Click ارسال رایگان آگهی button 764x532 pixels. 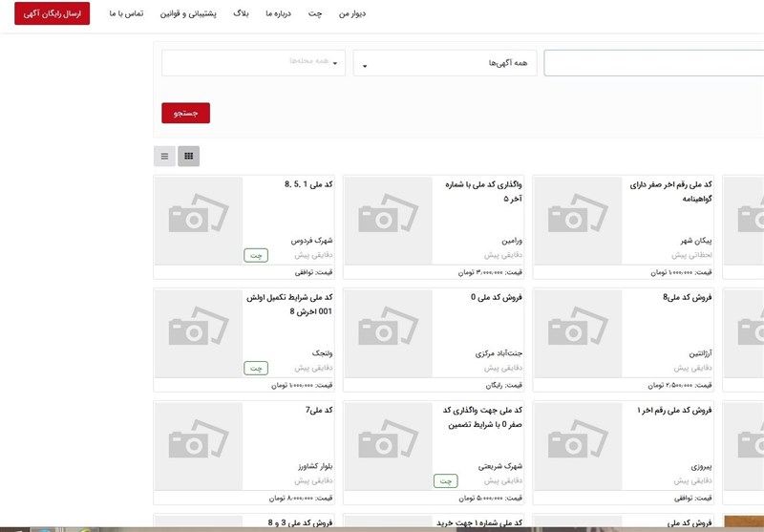point(53,14)
